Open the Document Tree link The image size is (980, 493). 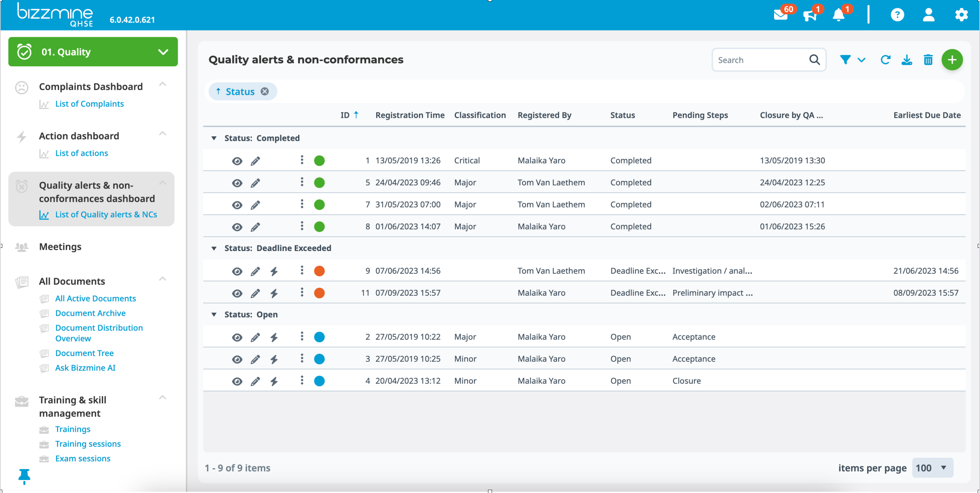(x=84, y=353)
